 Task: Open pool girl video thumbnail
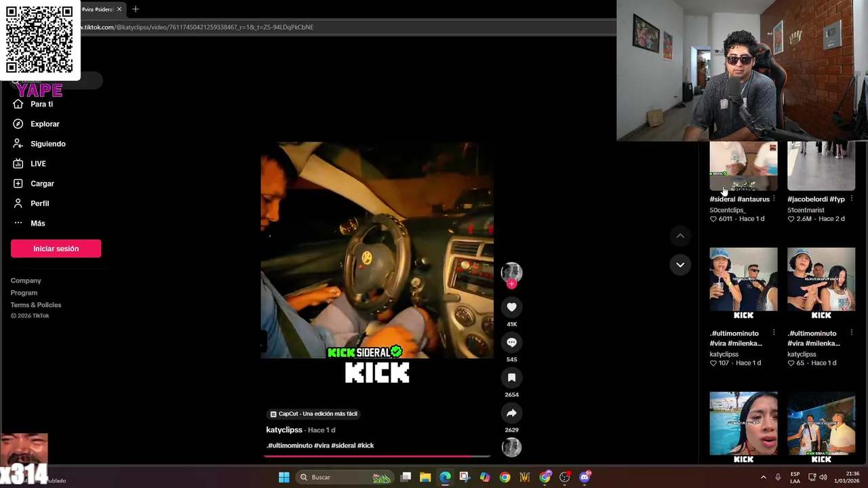pyautogui.click(x=743, y=427)
